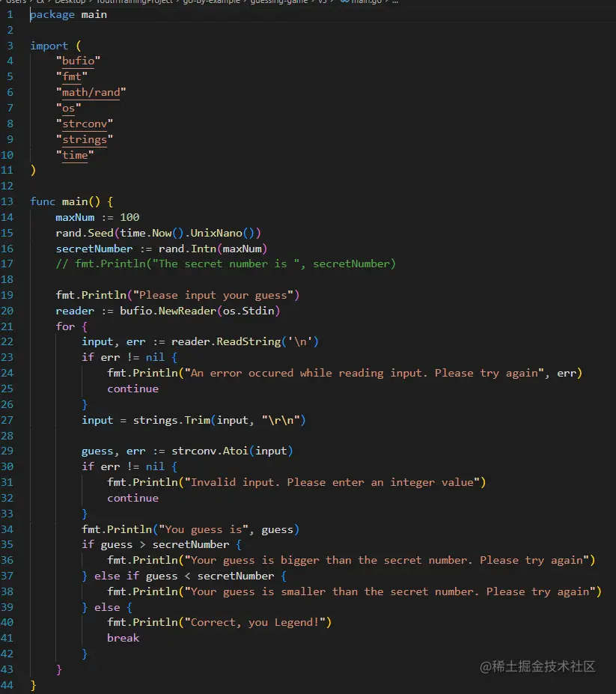This screenshot has width=616, height=694.
Task: Open the "time" import link
Action: coord(75,155)
